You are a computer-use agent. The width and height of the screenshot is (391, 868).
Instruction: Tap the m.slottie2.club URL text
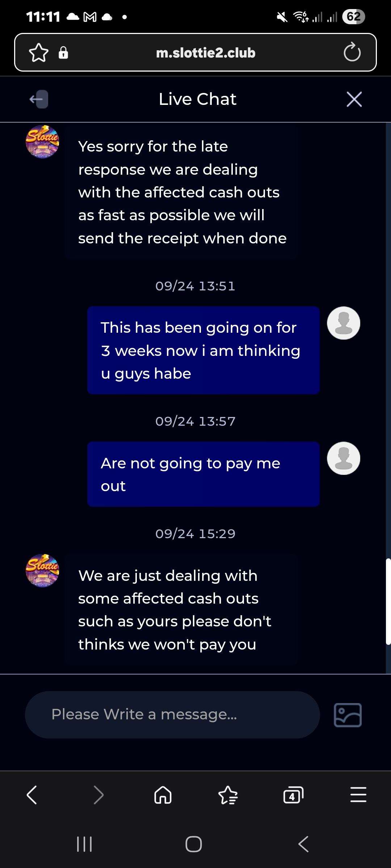[206, 53]
